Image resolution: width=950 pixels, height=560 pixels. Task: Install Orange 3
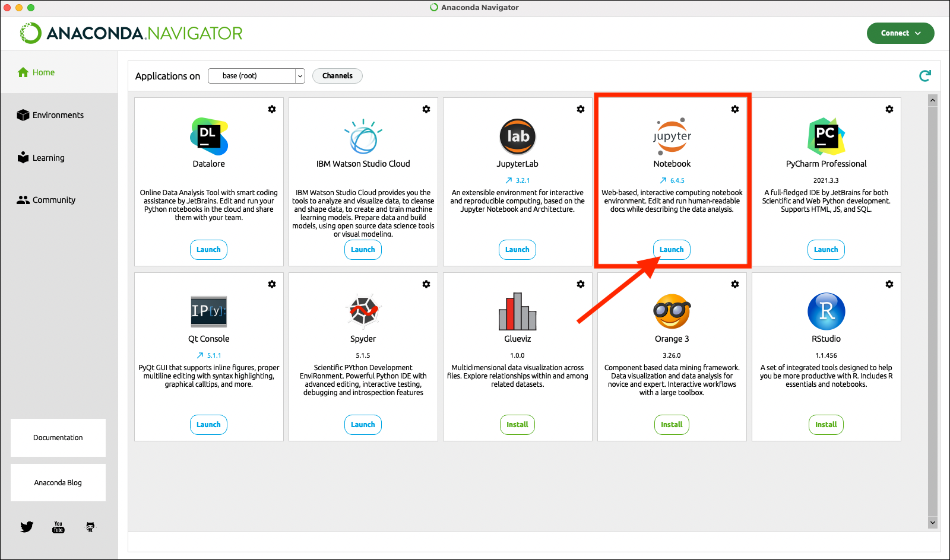(x=672, y=425)
